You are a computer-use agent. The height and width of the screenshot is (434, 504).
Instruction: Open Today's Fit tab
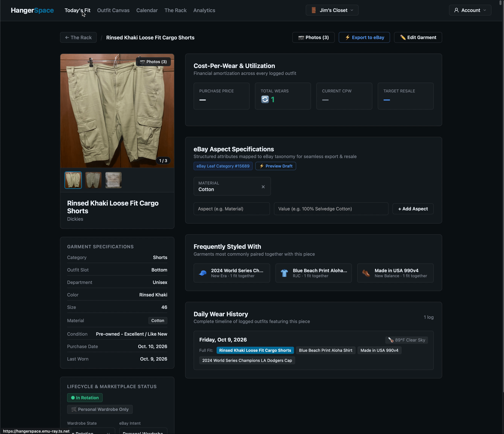point(77,10)
